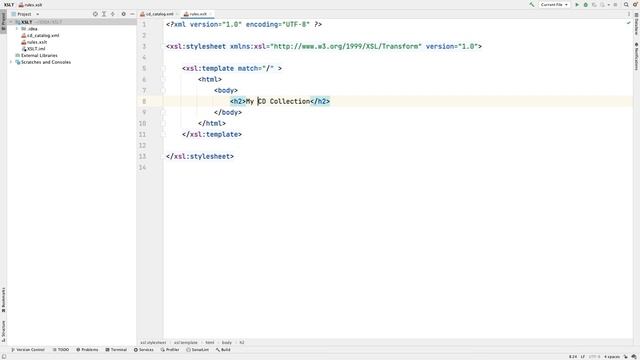
Task: Expand the .idea folder
Action: point(17,29)
